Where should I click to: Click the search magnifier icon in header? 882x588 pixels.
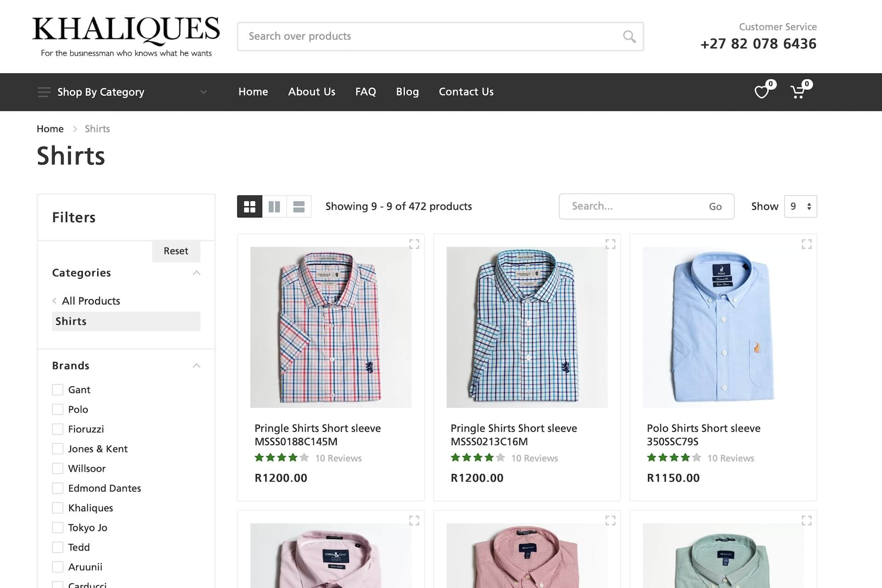click(x=629, y=36)
